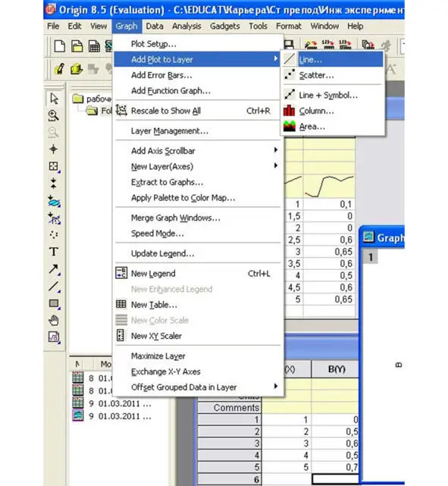Choose Scatter in the plot type submenu

pyautogui.click(x=333, y=75)
